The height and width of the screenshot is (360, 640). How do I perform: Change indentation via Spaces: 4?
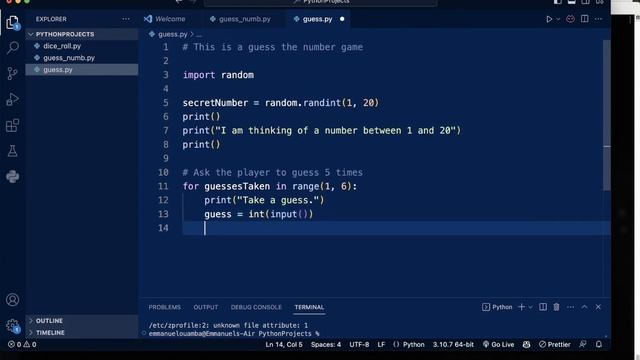coord(326,344)
